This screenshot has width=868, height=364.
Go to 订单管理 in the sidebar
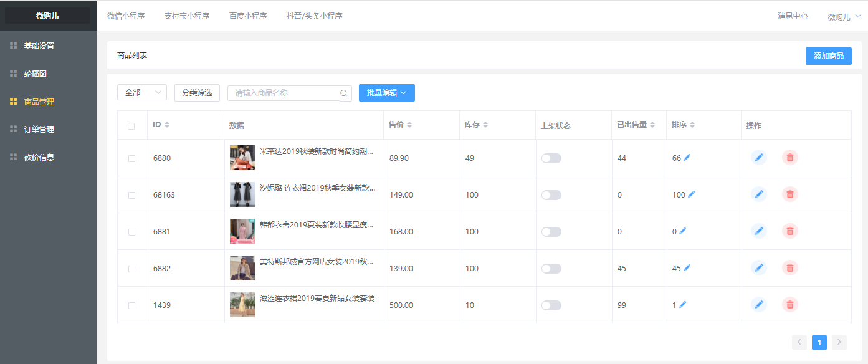click(x=49, y=129)
